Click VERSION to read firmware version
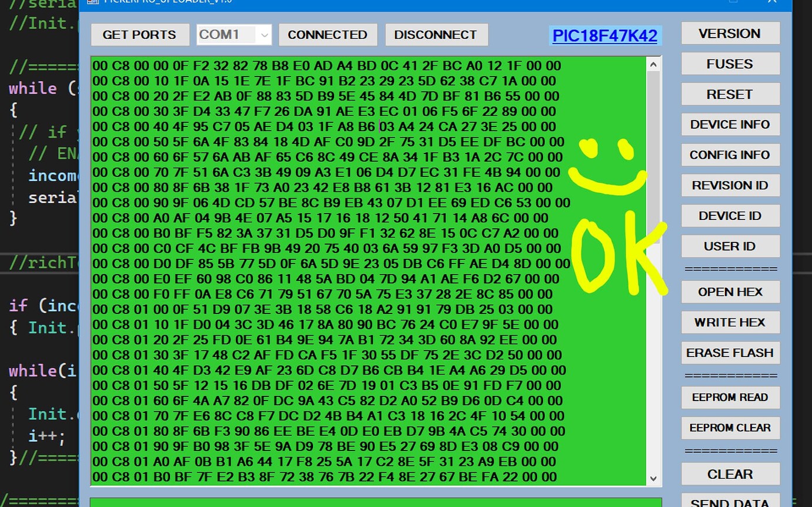The height and width of the screenshot is (507, 812). [x=730, y=33]
